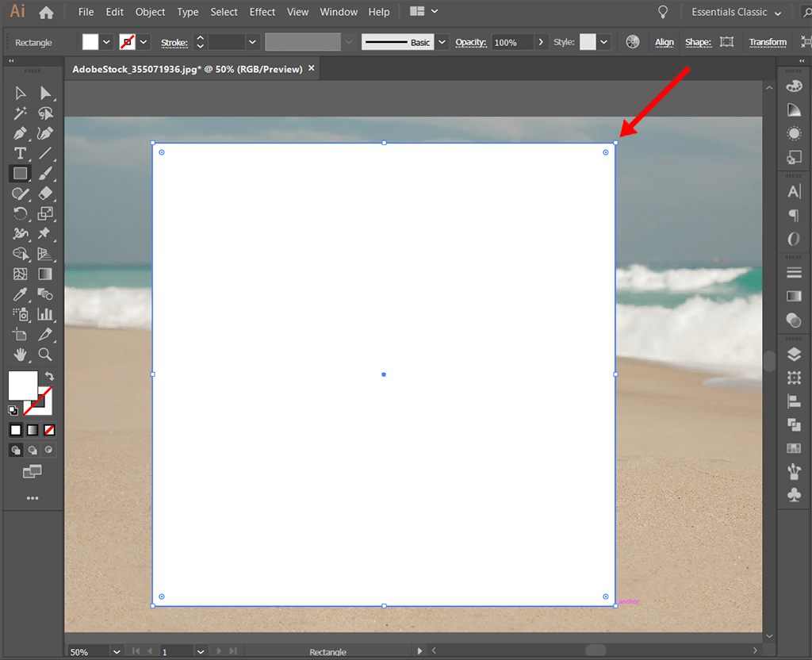Expand the Opacity arrow flyout
Image resolution: width=812 pixels, height=660 pixels.
[541, 42]
